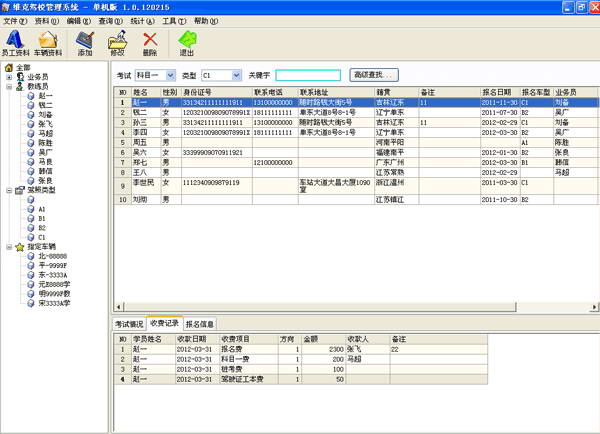The image size is (600, 434).
Task: Select the 驾驶证工本费 fee record row
Action: point(300,379)
